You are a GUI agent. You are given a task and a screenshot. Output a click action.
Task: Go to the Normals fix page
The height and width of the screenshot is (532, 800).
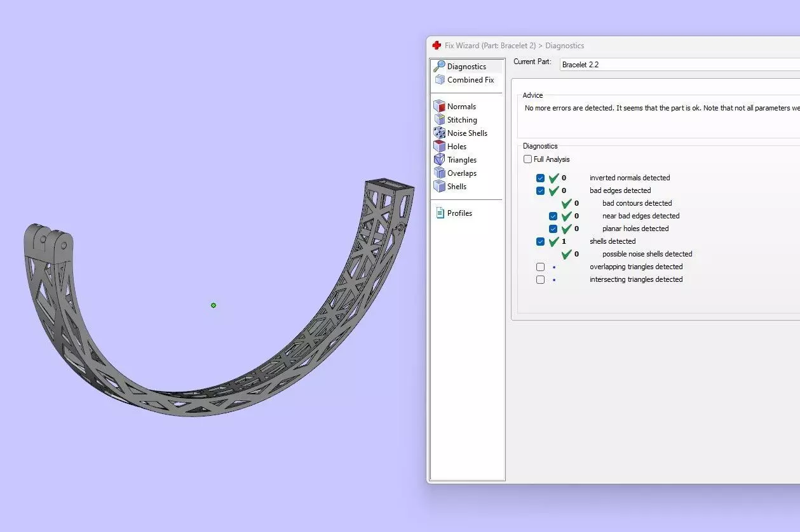point(461,107)
